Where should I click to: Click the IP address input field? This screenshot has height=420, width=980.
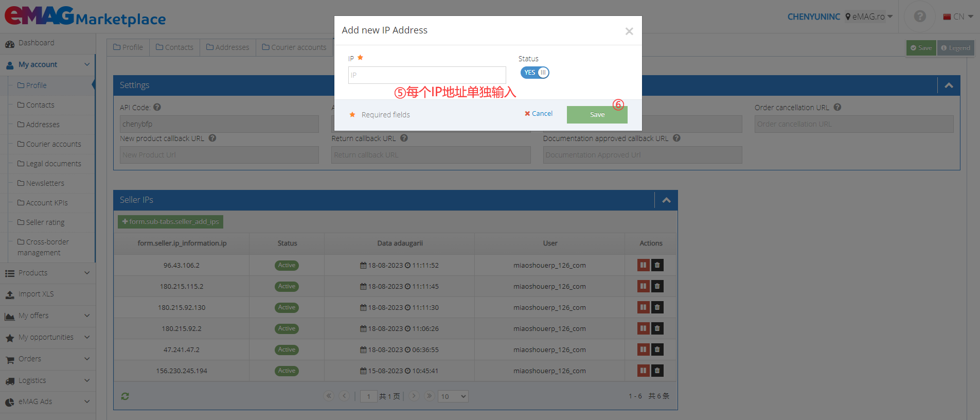pyautogui.click(x=427, y=75)
